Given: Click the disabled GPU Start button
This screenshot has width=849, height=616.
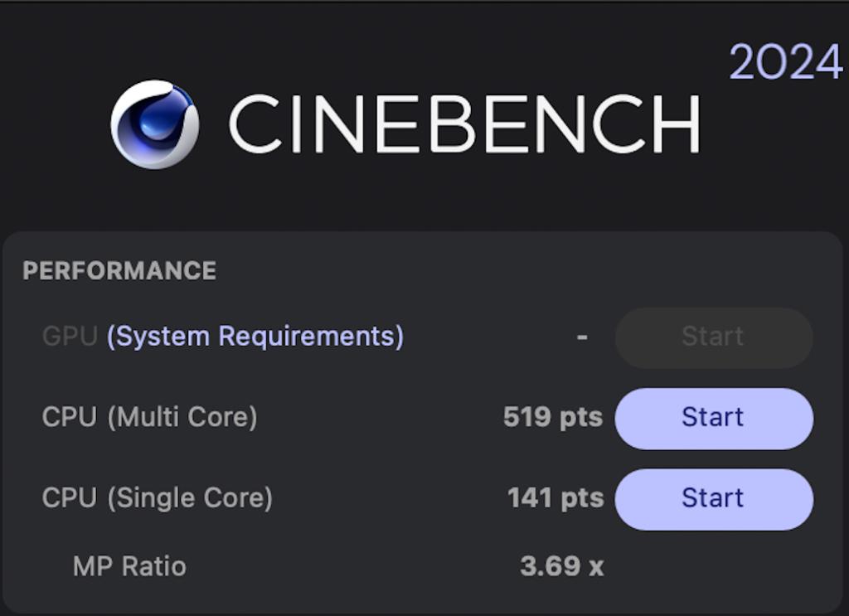Looking at the screenshot, I should coord(713,336).
